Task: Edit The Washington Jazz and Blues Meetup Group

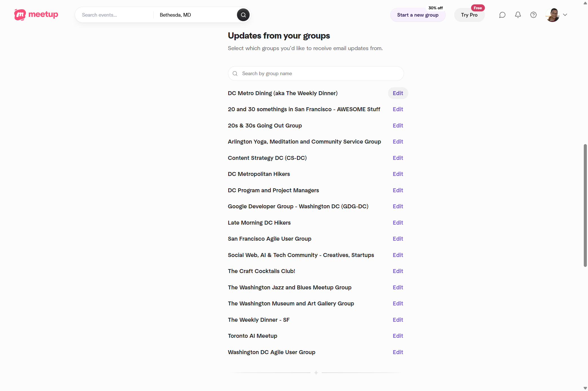Action: pos(398,287)
